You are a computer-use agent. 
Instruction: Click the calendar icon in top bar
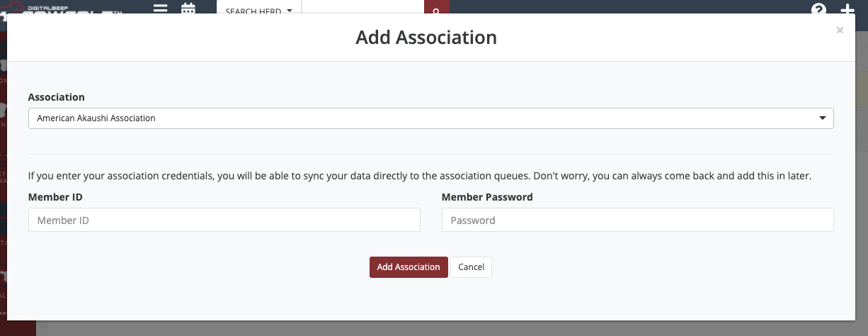pos(188,9)
